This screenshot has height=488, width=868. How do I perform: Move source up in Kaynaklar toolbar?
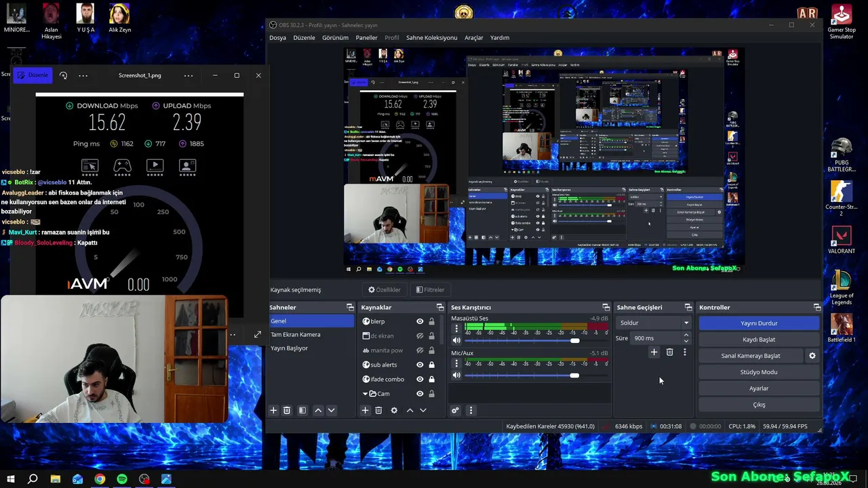pos(410,410)
